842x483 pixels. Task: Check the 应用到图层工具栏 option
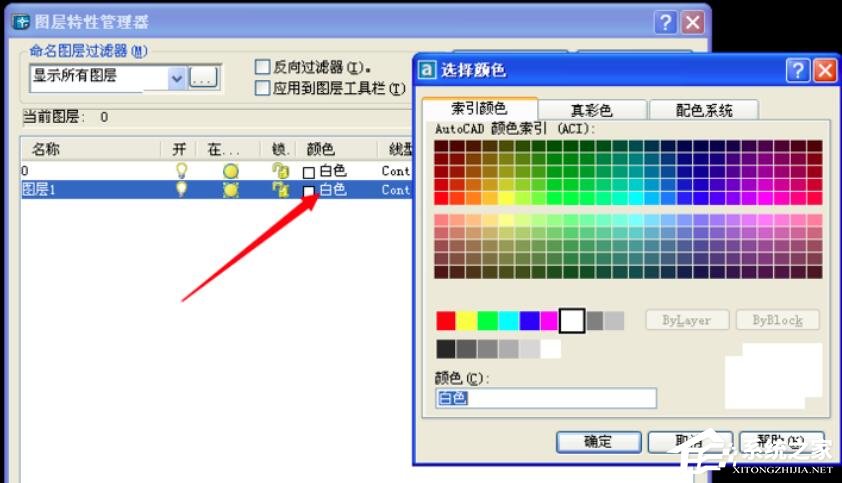263,88
